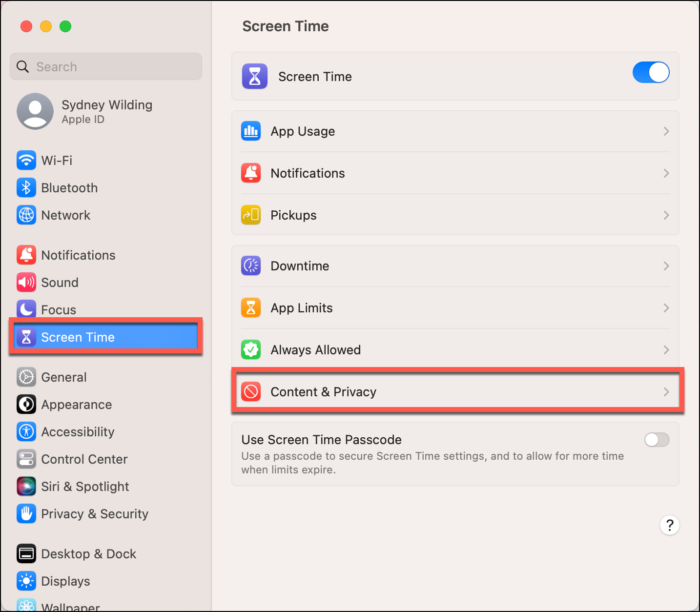
Task: Click the yellow minimize window button
Action: 46,26
